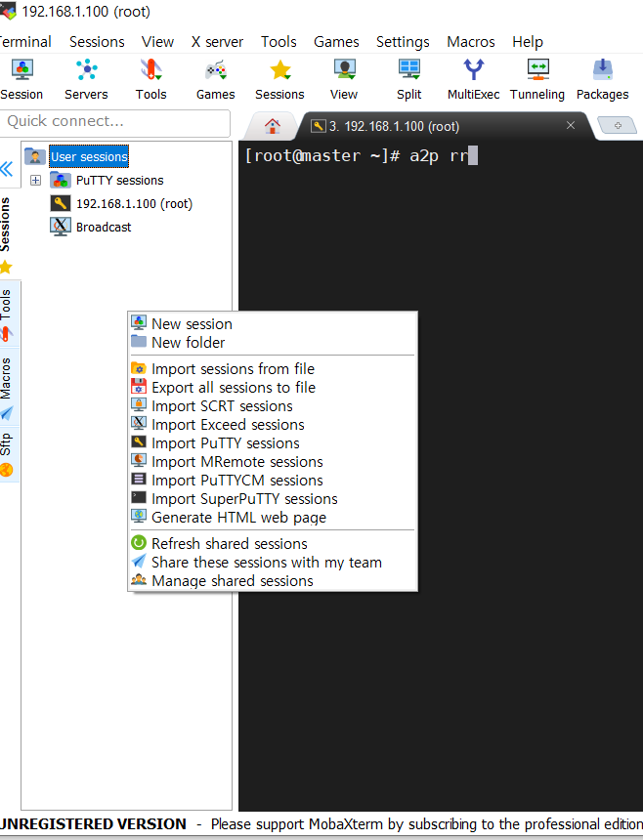Click the professional edition subscription link

coord(426,824)
